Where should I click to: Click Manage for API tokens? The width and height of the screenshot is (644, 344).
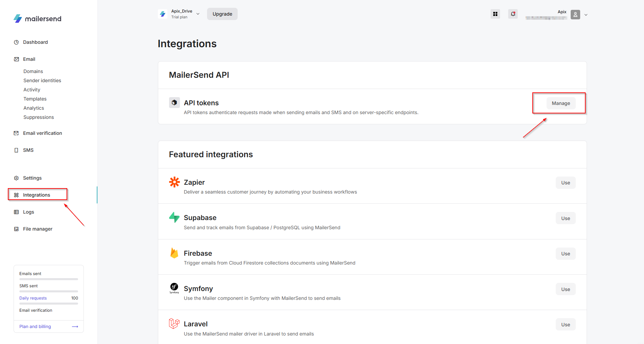pos(561,103)
